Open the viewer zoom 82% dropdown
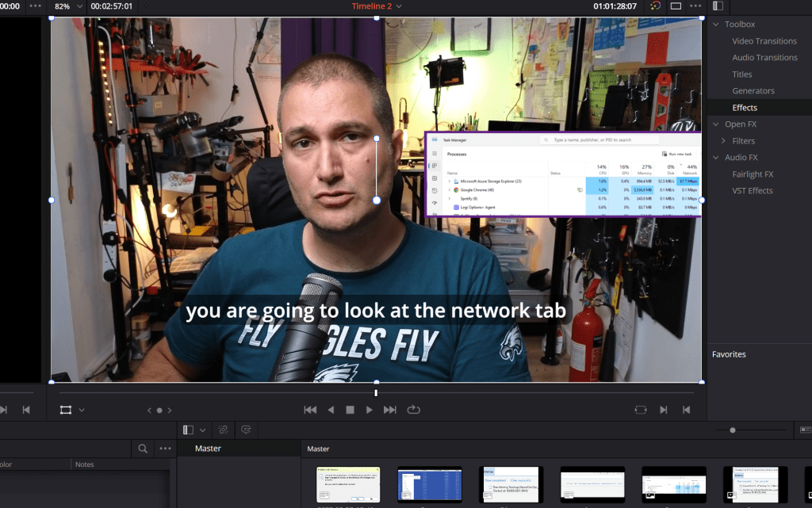The width and height of the screenshot is (812, 508). pyautogui.click(x=79, y=6)
